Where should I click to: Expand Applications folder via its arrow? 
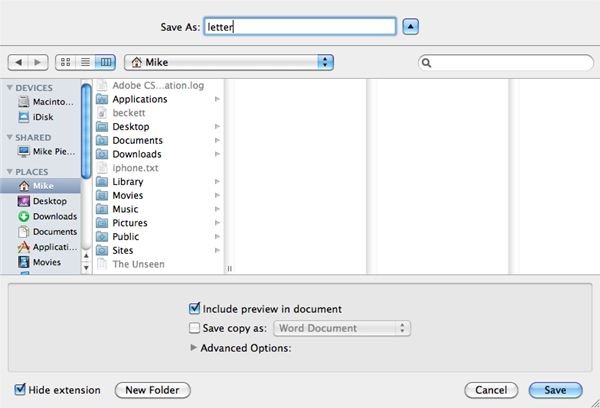pos(217,99)
